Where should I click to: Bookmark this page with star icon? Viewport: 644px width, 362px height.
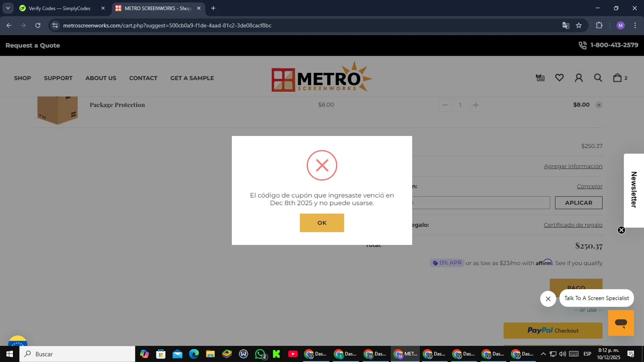579,25
